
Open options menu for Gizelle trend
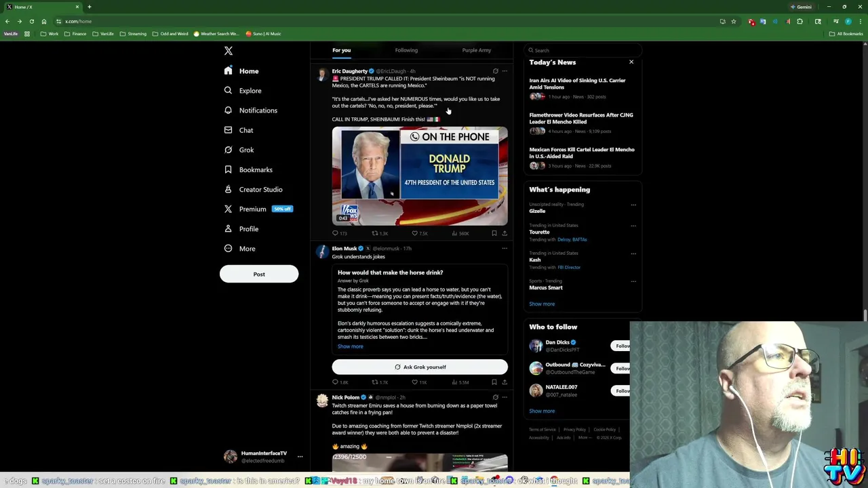pyautogui.click(x=633, y=205)
